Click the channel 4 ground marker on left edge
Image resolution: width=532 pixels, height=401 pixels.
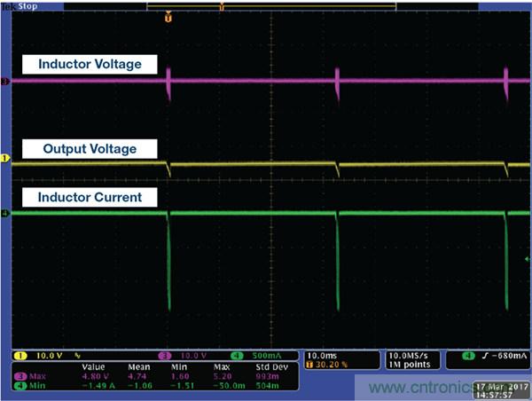[4, 214]
